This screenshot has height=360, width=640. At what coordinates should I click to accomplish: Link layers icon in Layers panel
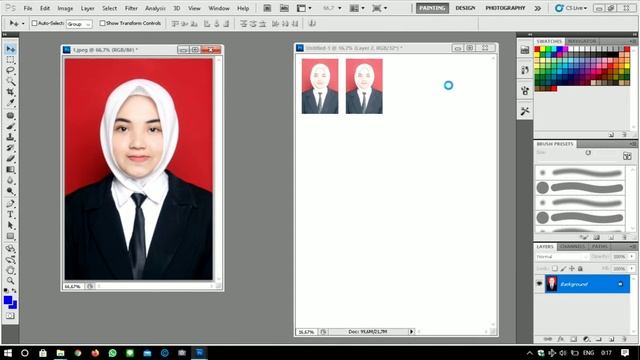(x=548, y=339)
